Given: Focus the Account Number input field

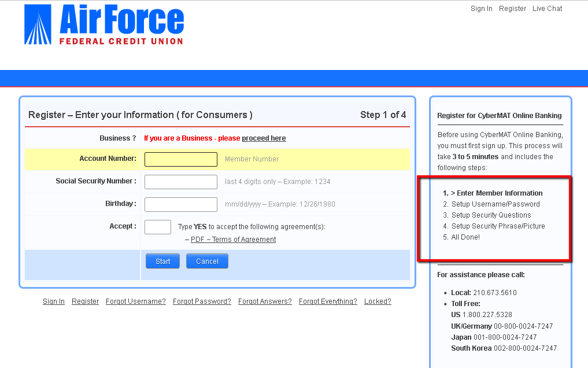Looking at the screenshot, I should 180,159.
